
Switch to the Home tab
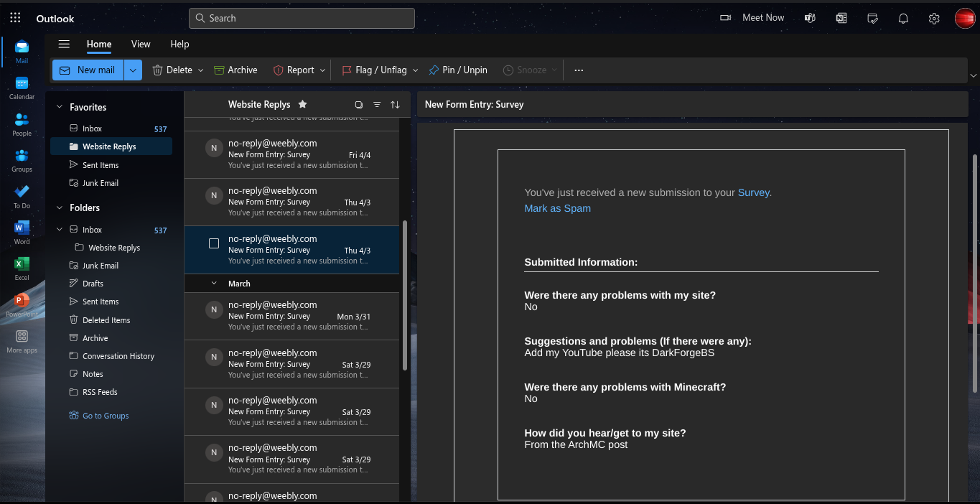coord(99,45)
